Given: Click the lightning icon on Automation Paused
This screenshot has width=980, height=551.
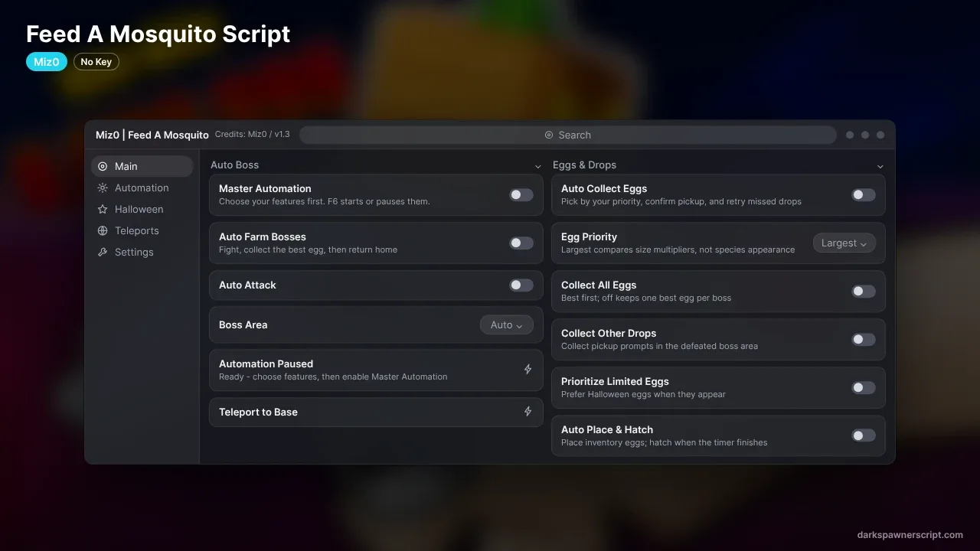Looking at the screenshot, I should [x=528, y=370].
